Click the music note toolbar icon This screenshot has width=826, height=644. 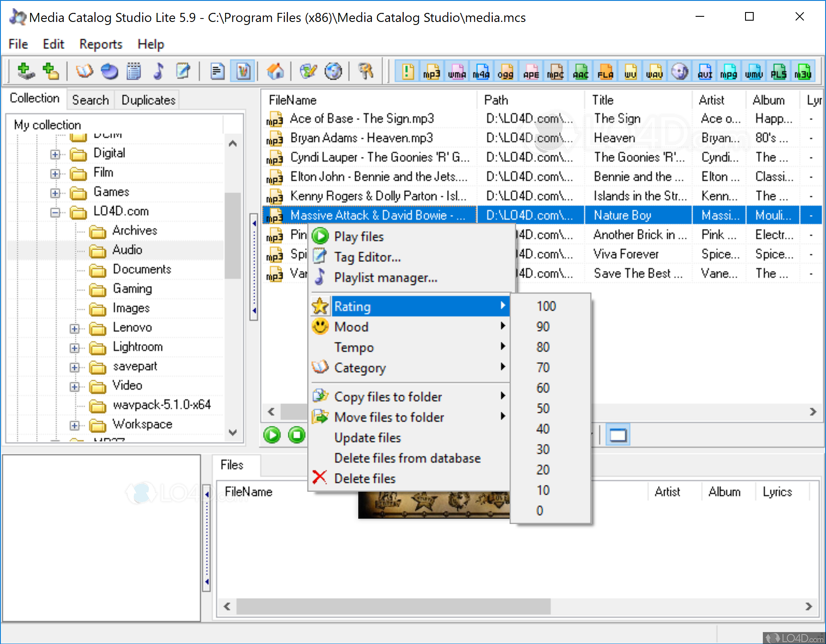(x=158, y=71)
